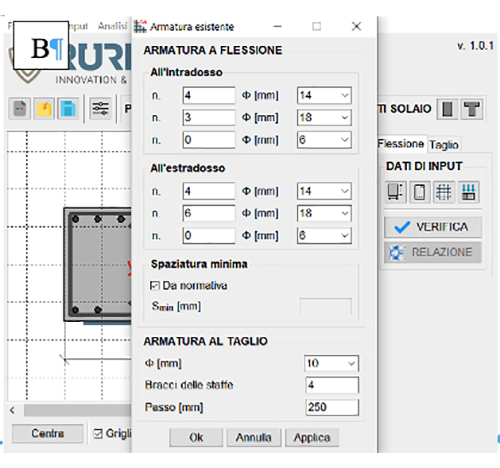Click the VERIFICA button
500x468 pixels.
coord(433,227)
